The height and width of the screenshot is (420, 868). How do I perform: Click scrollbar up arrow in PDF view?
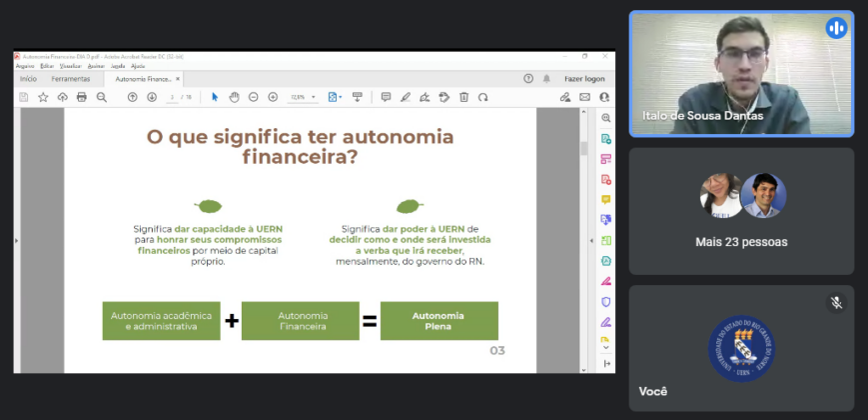point(583,112)
